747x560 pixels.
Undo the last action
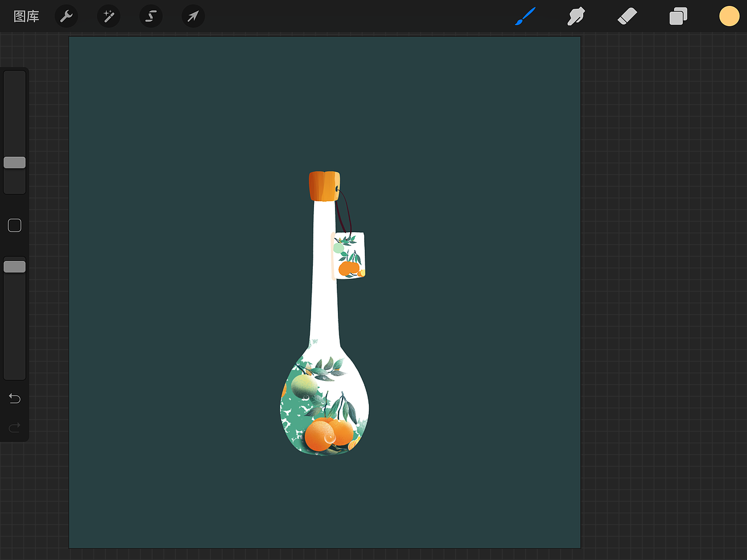15,398
